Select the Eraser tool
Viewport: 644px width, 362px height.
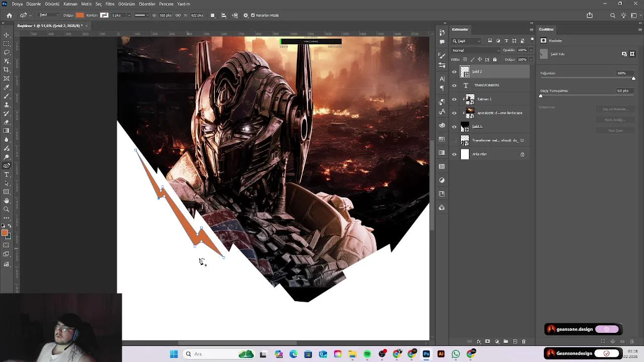7,122
